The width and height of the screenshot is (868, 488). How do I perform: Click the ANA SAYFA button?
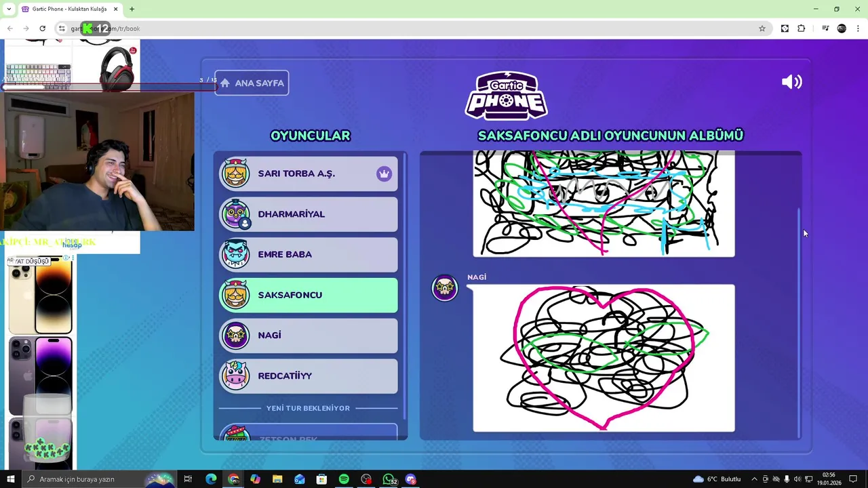click(252, 83)
